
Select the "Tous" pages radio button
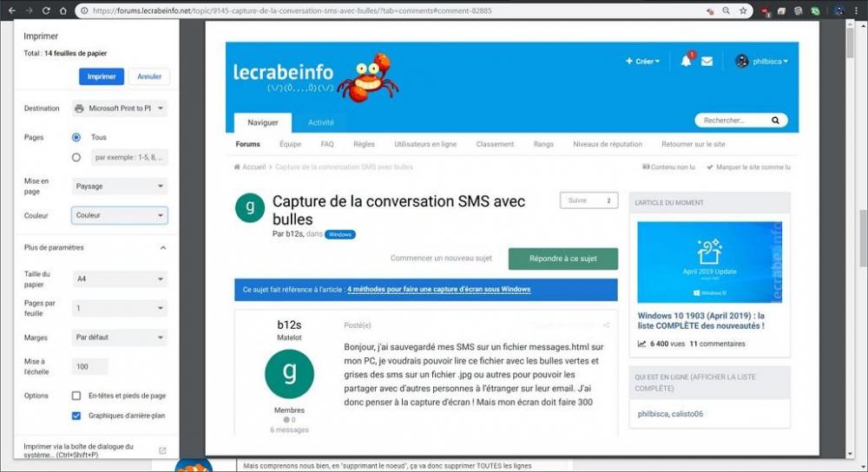76,137
